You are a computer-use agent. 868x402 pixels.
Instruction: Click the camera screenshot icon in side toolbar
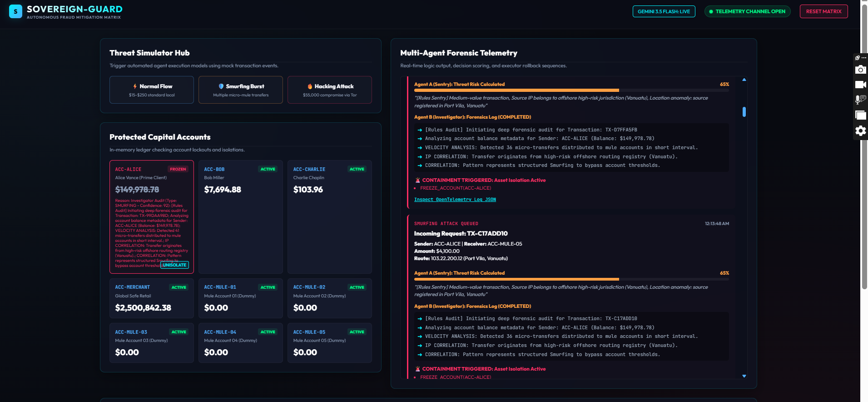[x=860, y=70]
